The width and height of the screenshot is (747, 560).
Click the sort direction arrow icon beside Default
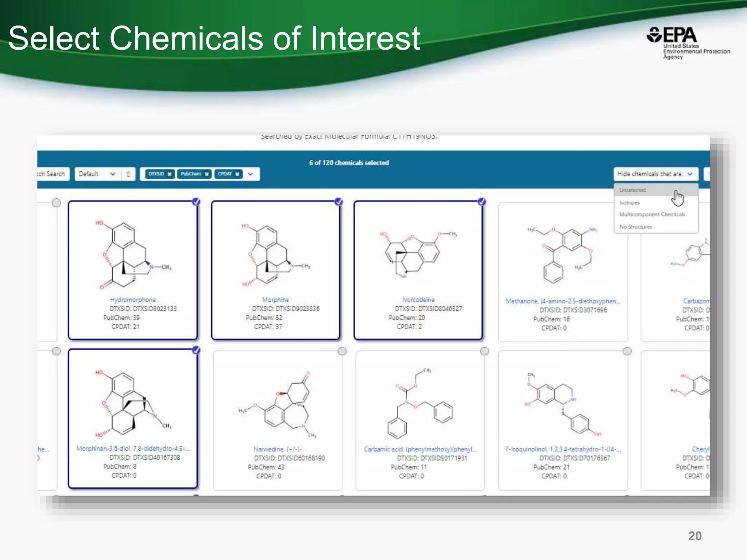128,174
